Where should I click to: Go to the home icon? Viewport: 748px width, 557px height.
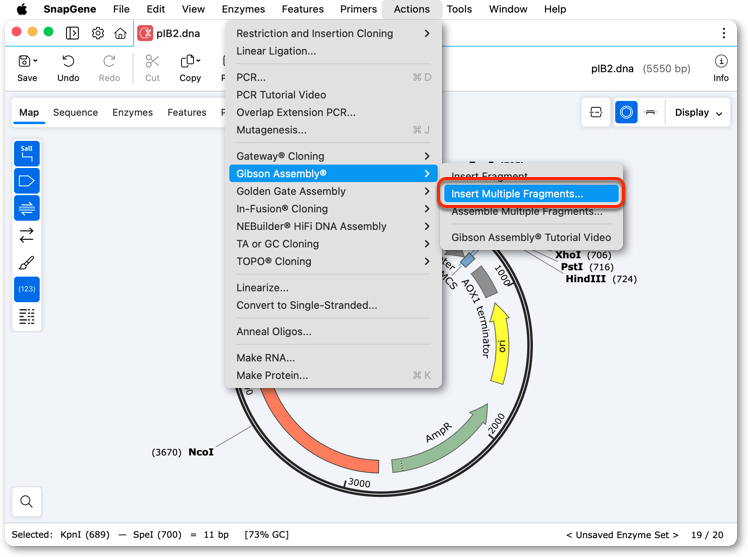[x=120, y=33]
